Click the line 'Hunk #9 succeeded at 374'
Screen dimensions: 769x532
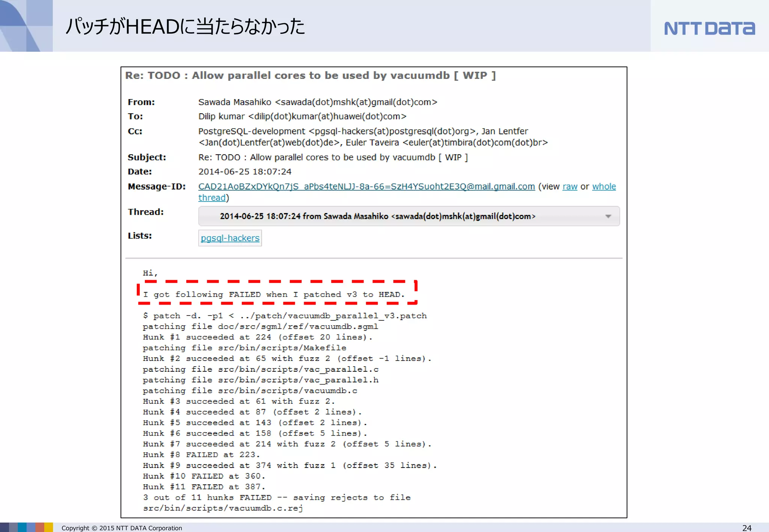(290, 466)
